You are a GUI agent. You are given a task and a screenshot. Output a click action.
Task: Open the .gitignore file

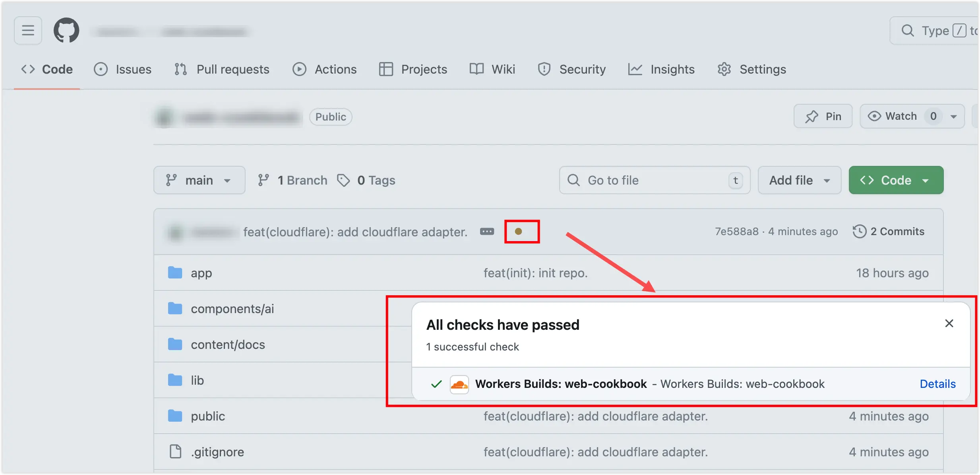217,452
